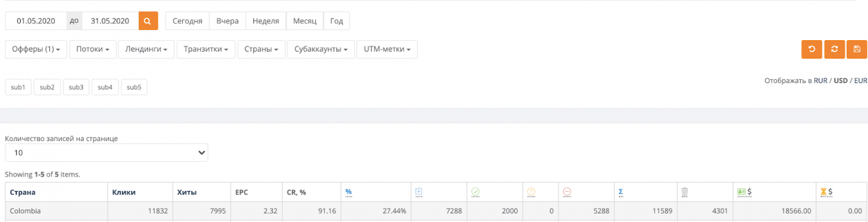Sort by the hourglass dollar pending column
868x222 pixels.
(x=827, y=192)
